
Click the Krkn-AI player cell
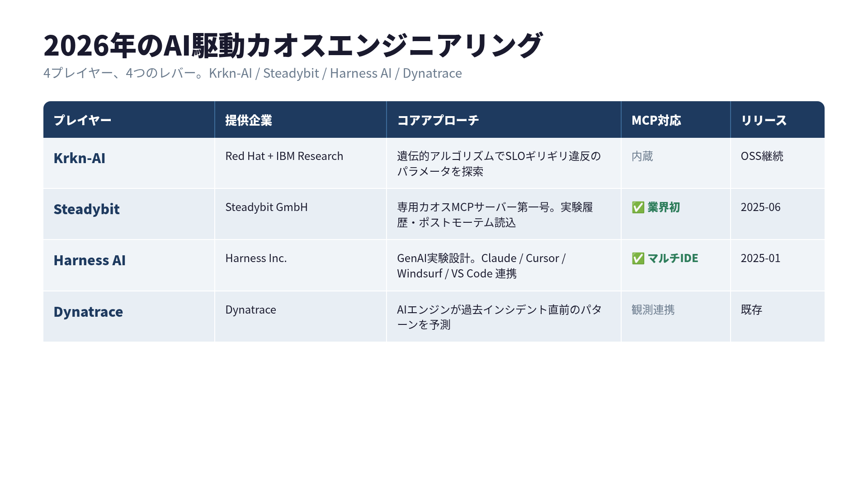(129, 163)
